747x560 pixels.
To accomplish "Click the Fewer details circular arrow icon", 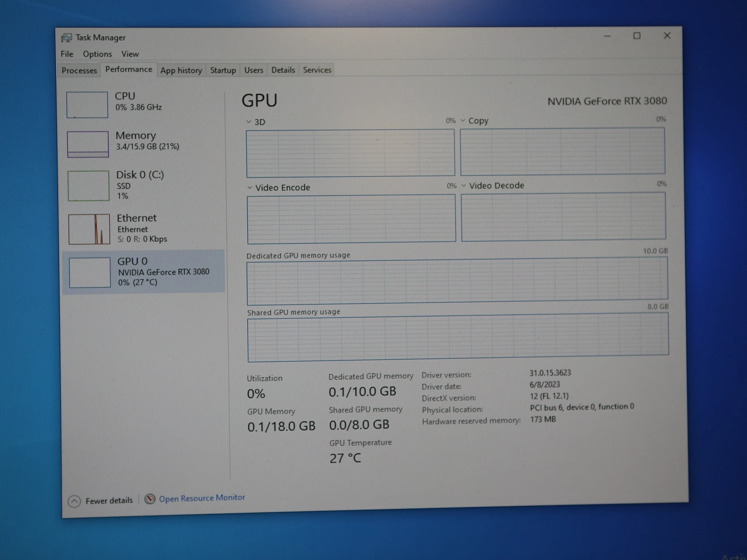I will [74, 502].
